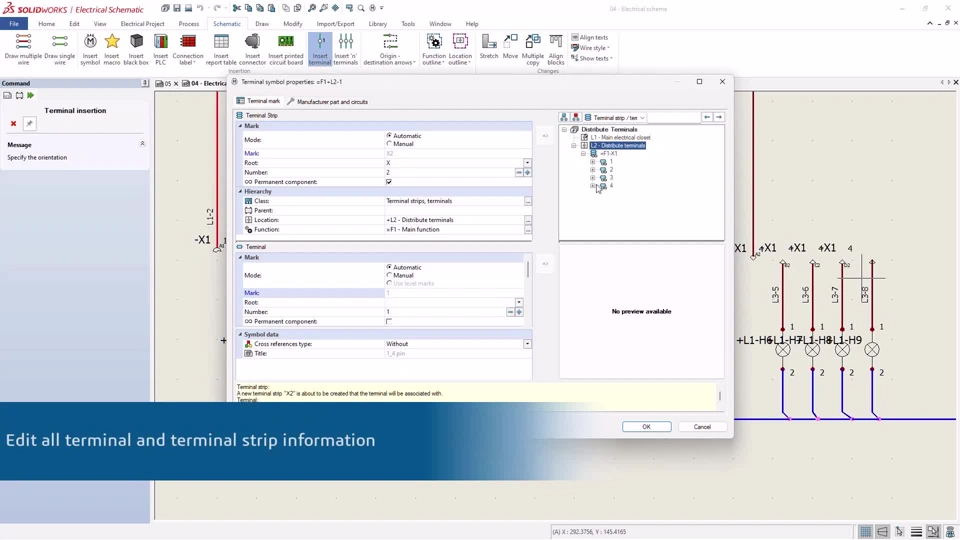Click Align texts in ribbon
The image size is (960, 540).
[x=590, y=37]
